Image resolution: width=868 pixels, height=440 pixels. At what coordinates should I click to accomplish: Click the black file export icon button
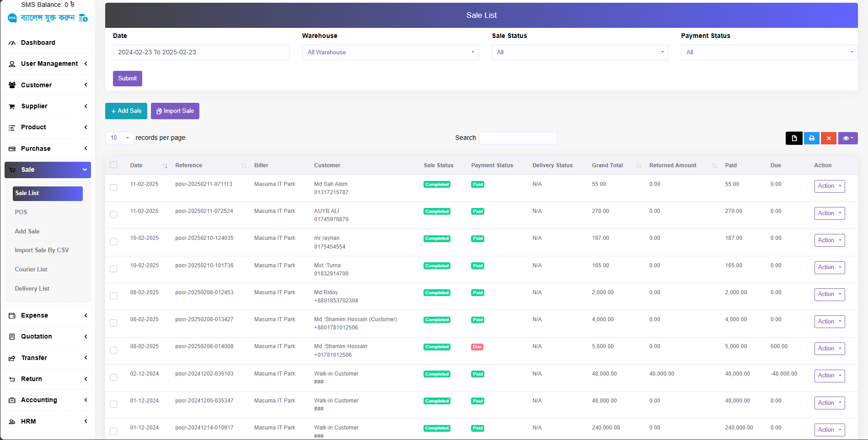pos(794,138)
